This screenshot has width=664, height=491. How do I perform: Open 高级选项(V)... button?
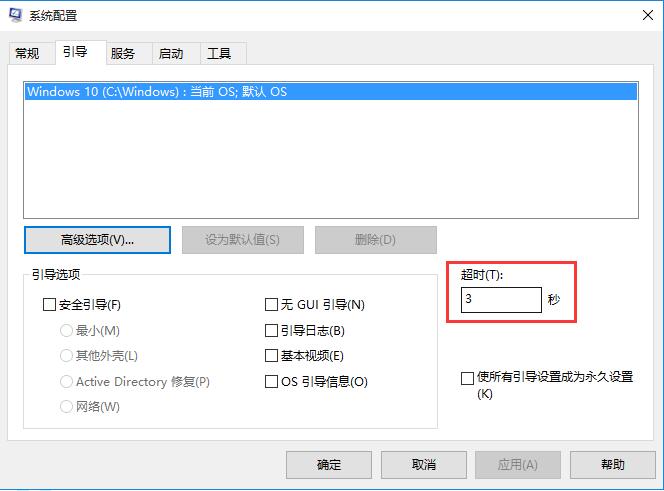97,240
